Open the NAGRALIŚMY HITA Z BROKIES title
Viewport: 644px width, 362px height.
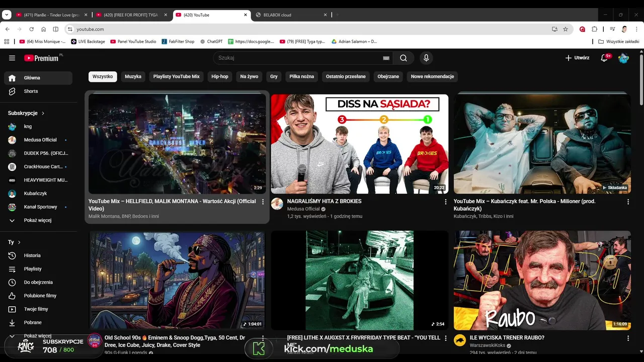324,201
